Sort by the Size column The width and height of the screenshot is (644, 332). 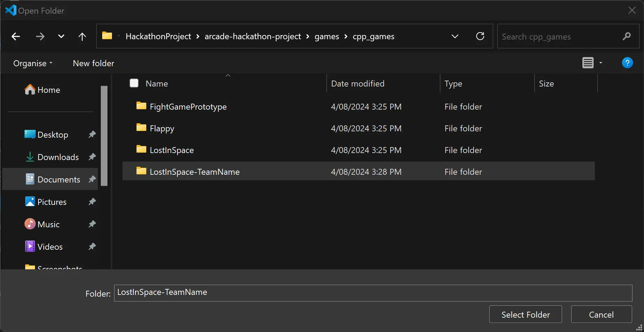[x=546, y=84]
